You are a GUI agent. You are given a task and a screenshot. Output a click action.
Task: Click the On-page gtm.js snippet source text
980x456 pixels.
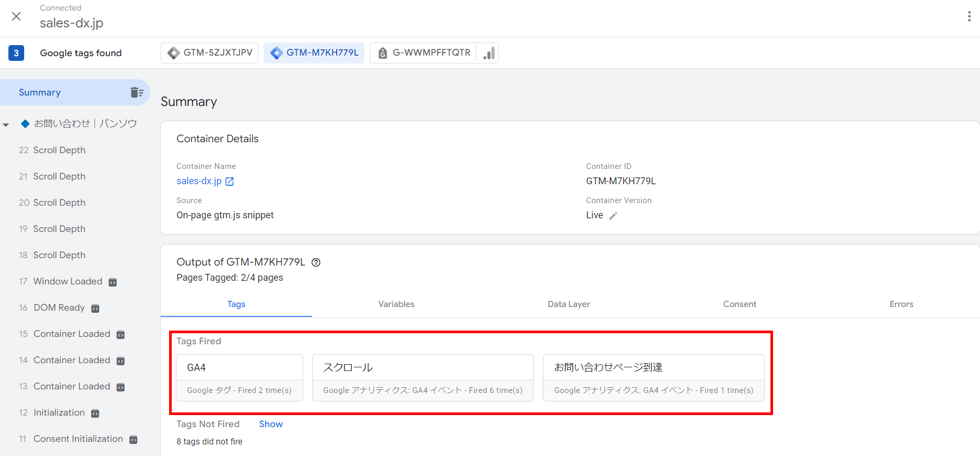tap(225, 215)
